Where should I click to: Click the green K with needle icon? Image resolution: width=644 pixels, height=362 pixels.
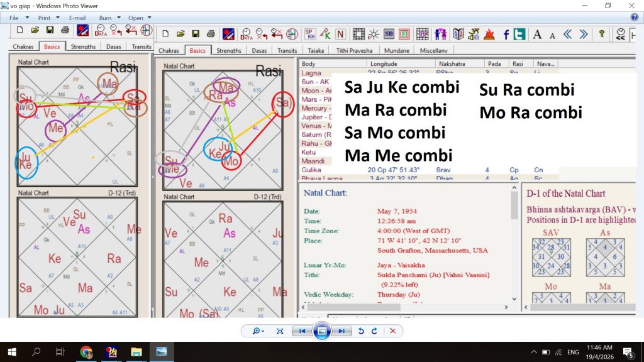point(325,34)
